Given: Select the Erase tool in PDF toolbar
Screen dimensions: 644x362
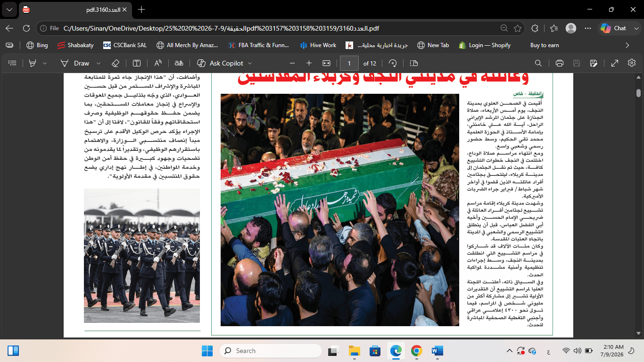Looking at the screenshot, I should (116, 63).
